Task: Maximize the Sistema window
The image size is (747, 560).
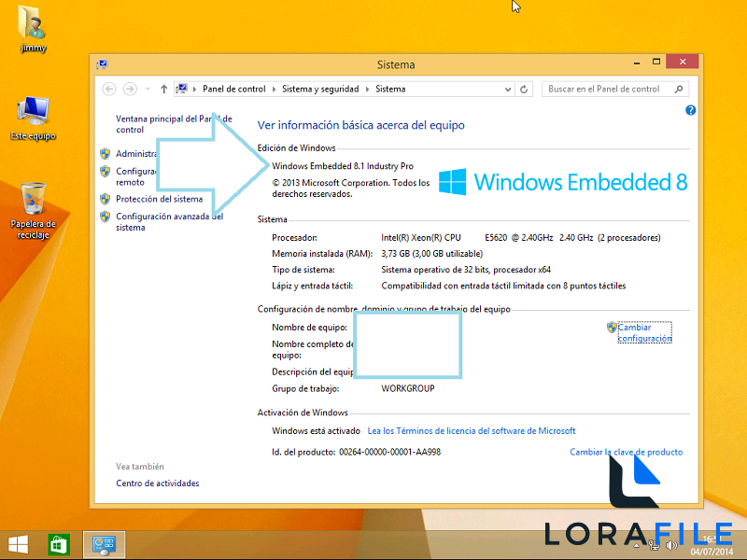Action: tap(656, 62)
